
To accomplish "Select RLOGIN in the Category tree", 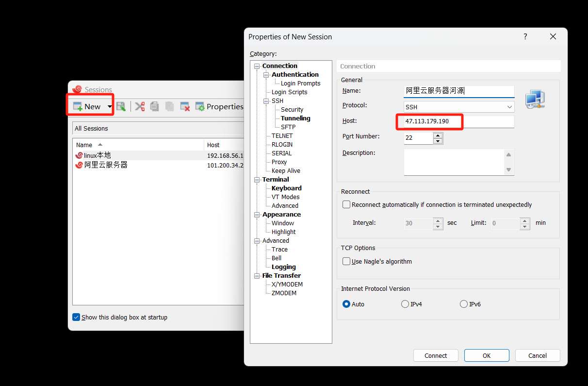I will (x=282, y=145).
